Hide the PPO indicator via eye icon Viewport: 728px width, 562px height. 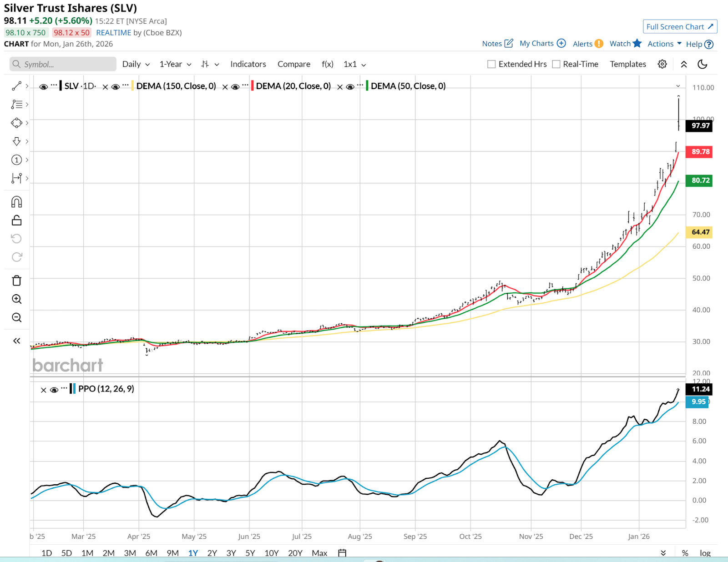54,390
